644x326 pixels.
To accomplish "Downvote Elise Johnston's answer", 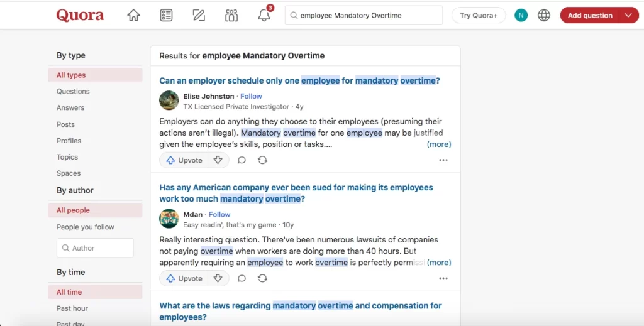I will [218, 160].
